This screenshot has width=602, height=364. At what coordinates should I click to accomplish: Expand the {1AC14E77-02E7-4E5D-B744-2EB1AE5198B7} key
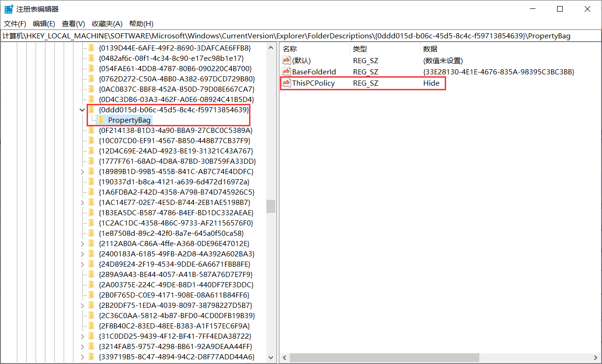(x=82, y=202)
